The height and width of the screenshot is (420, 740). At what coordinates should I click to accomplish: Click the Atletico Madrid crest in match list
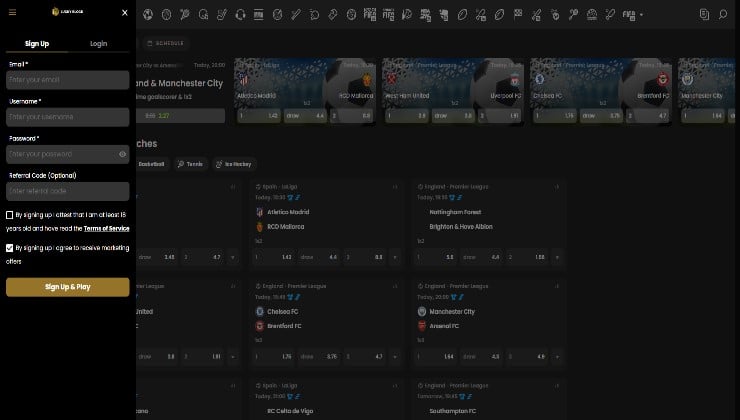coord(259,212)
